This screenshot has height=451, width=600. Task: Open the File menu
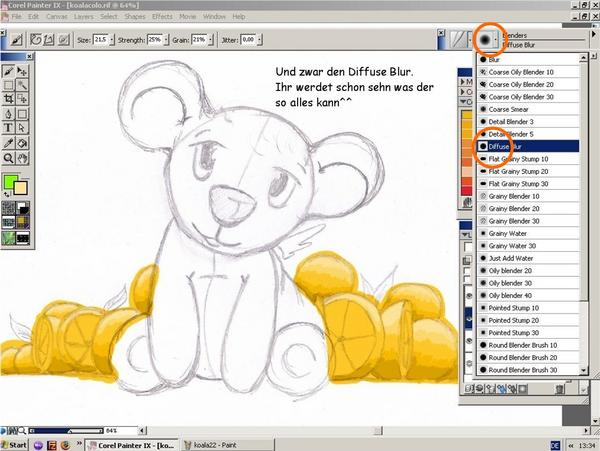coord(16,16)
